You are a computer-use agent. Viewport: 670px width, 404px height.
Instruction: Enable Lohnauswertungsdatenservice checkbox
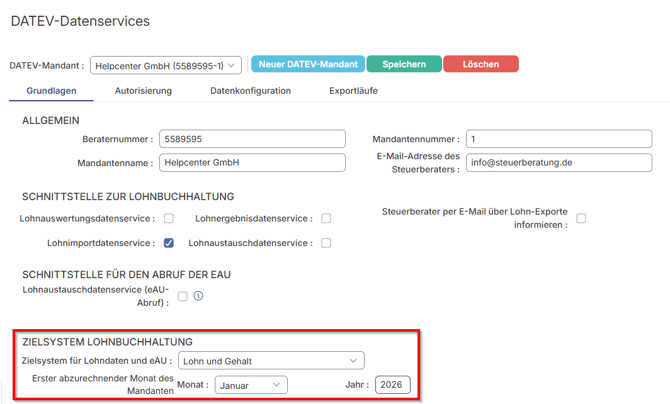pos(169,218)
